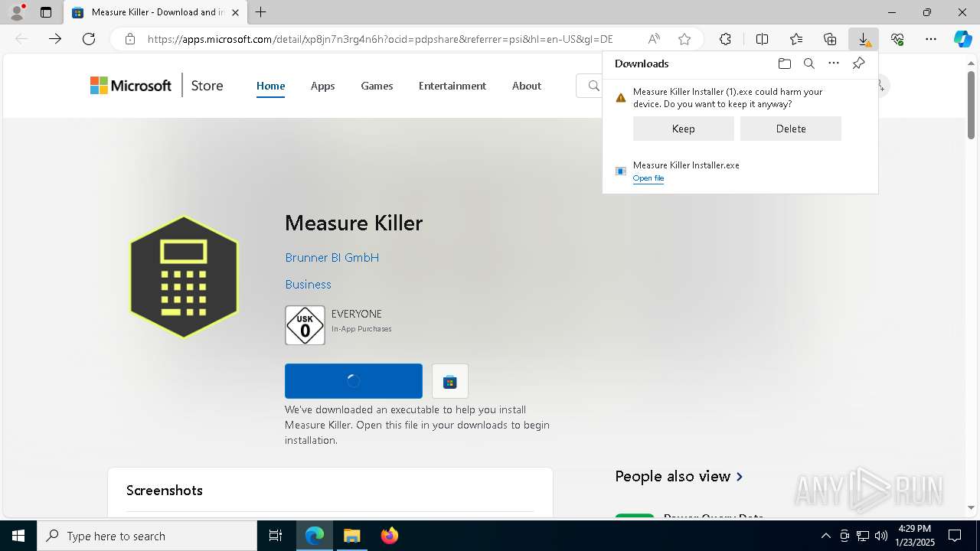Open the Entertainment section

pos(452,86)
